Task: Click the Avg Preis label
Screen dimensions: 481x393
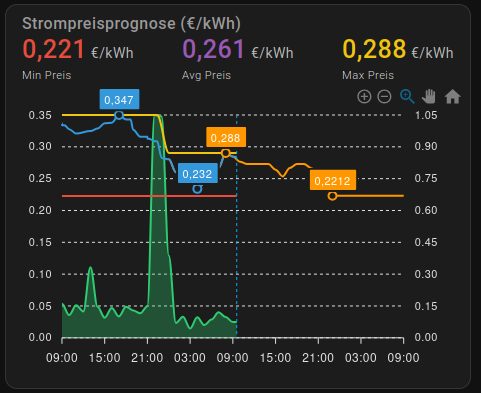Action: click(x=206, y=75)
